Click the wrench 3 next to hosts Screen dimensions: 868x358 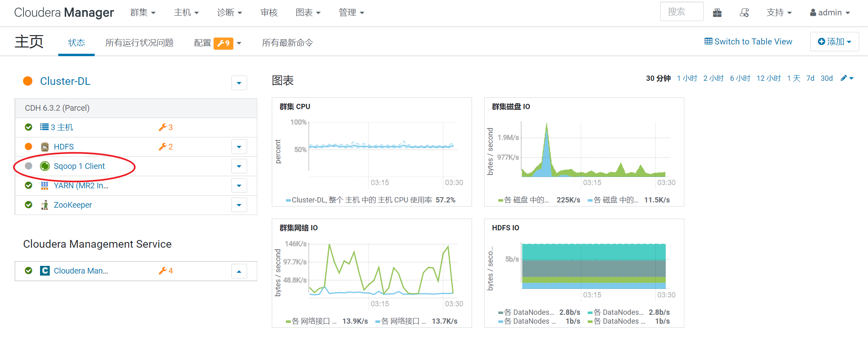point(166,127)
